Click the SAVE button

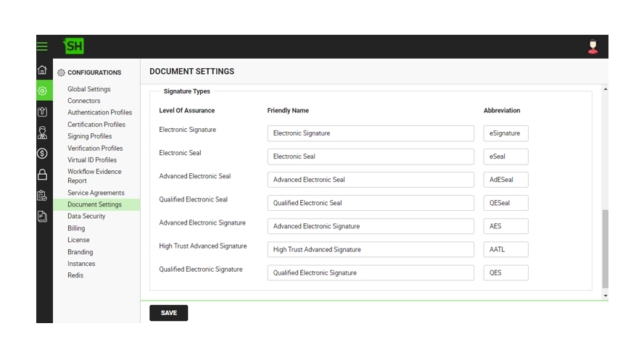tap(169, 313)
